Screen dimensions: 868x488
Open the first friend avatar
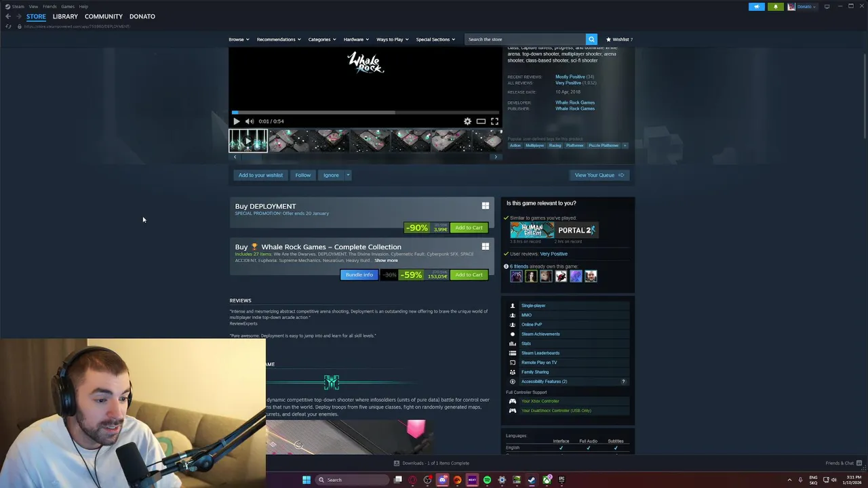pos(516,276)
